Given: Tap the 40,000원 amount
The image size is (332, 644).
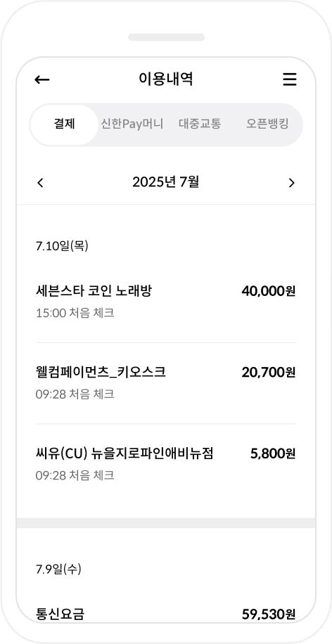Looking at the screenshot, I should tap(269, 291).
